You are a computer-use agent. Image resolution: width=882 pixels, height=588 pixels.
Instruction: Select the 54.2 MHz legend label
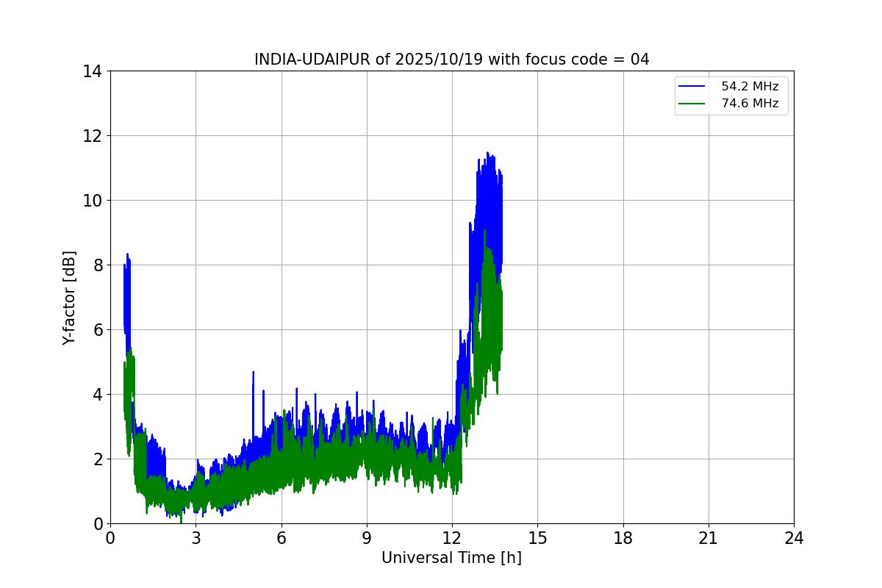750,87
